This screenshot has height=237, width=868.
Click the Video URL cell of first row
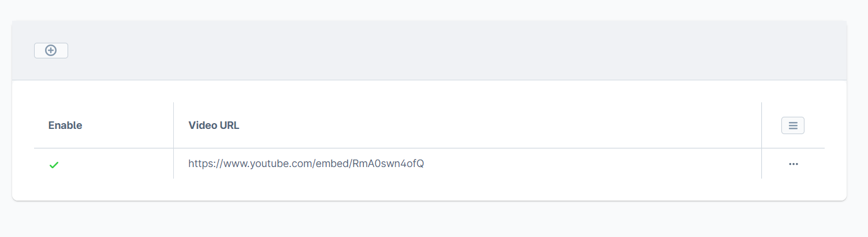coord(306,164)
